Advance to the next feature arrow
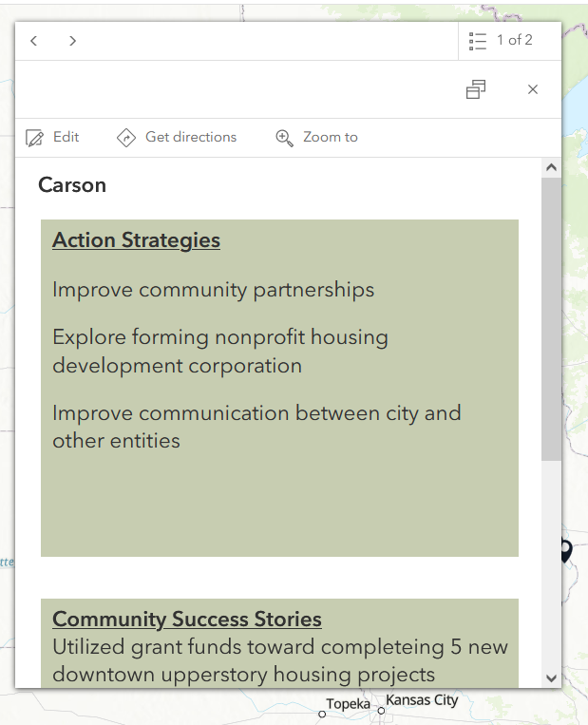This screenshot has width=588, height=725. point(72,41)
